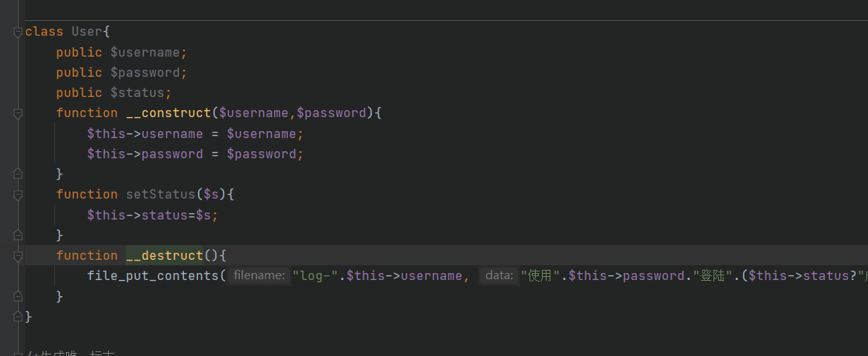The width and height of the screenshot is (868, 356).
Task: Click "$password" parameter in __construct signature
Action: 332,112
